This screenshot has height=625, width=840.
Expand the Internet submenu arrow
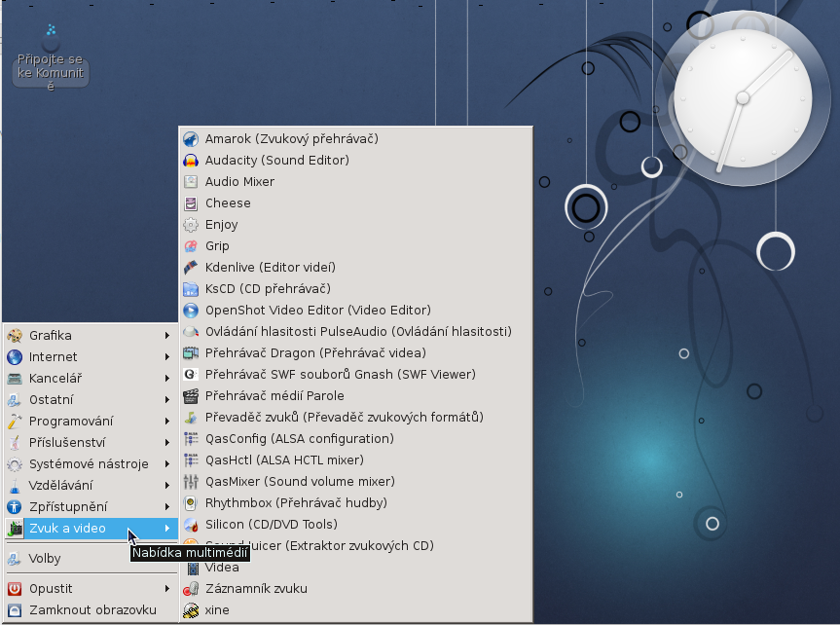coord(167,357)
